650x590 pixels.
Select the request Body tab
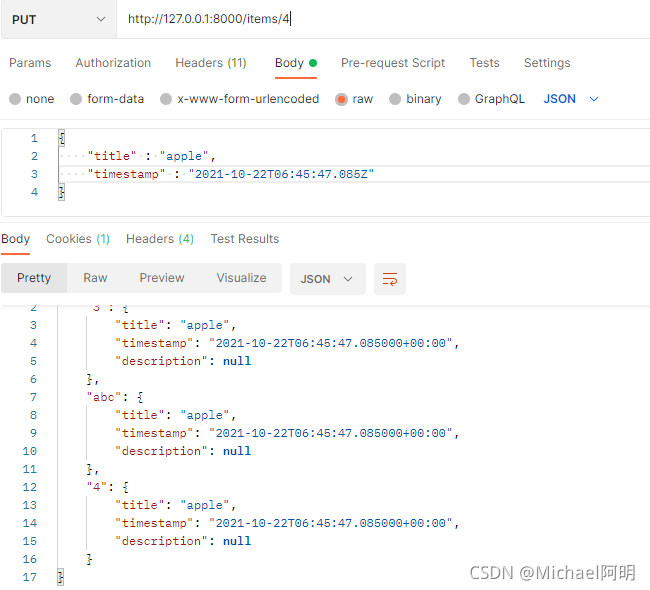coord(296,63)
